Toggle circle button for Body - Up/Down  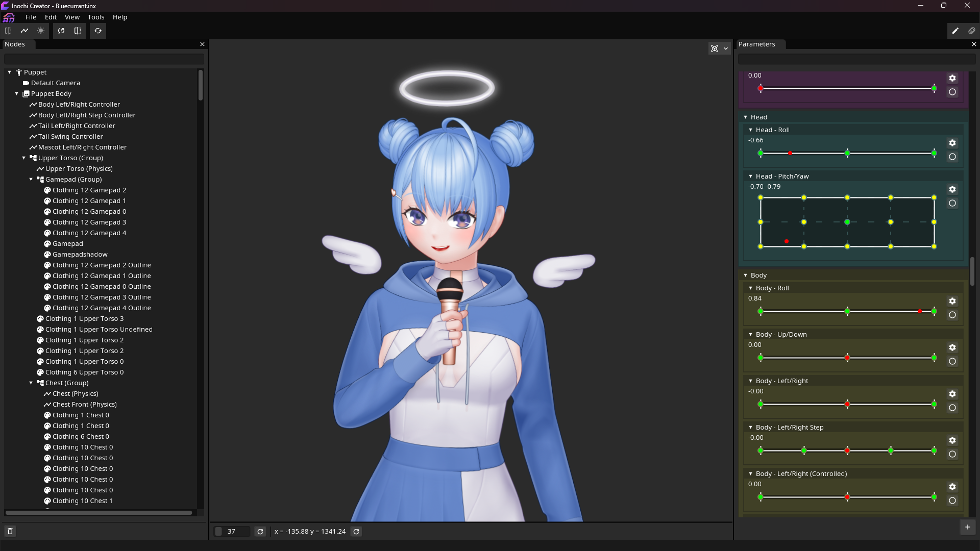952,361
